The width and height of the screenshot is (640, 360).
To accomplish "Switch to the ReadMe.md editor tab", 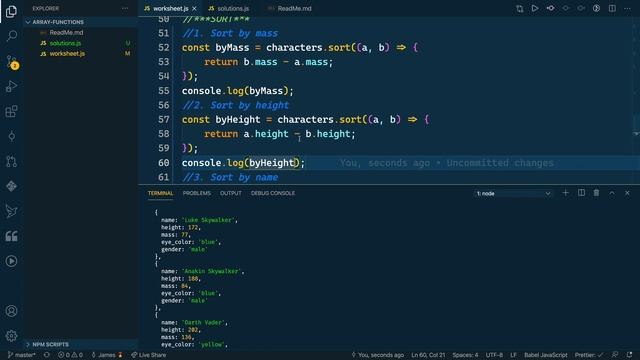I will coord(294,8).
